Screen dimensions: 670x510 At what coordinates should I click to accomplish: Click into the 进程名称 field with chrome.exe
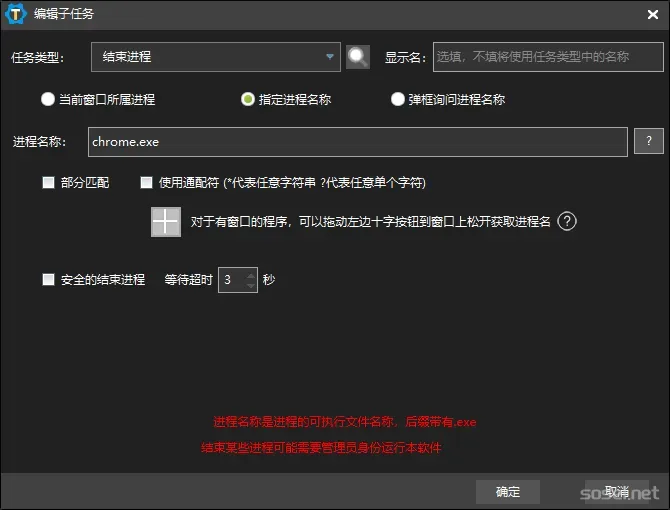pos(358,142)
